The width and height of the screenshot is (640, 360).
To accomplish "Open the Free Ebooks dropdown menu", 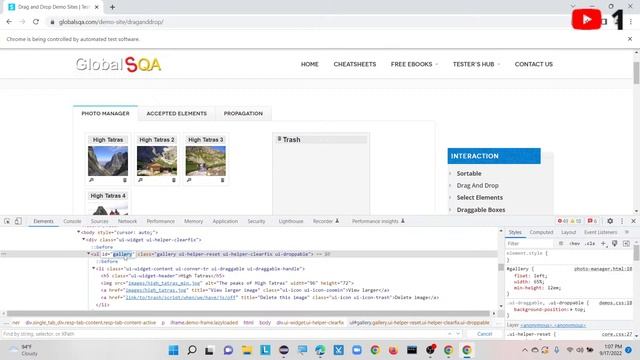I will [x=414, y=64].
